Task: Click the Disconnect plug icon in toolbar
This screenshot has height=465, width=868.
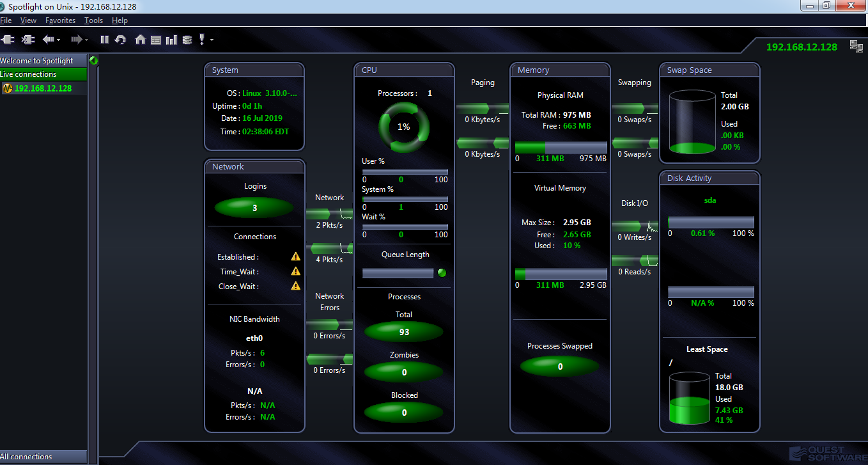Action: pyautogui.click(x=27, y=40)
